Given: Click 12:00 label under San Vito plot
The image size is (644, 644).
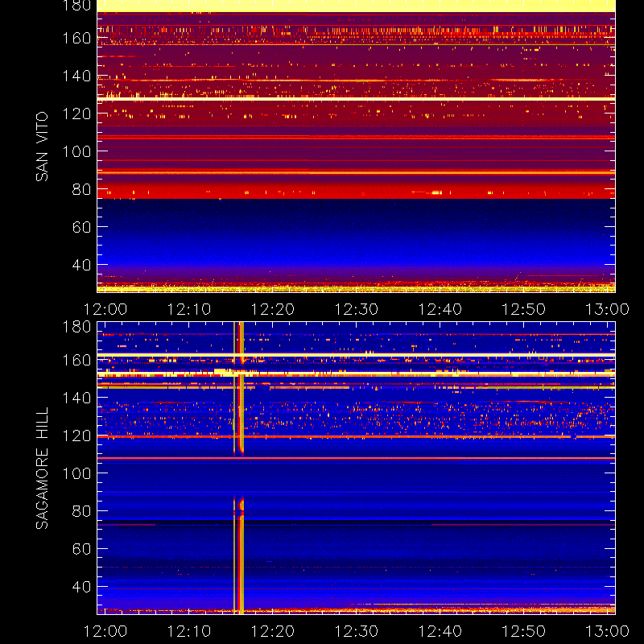Looking at the screenshot, I should click(105, 309).
